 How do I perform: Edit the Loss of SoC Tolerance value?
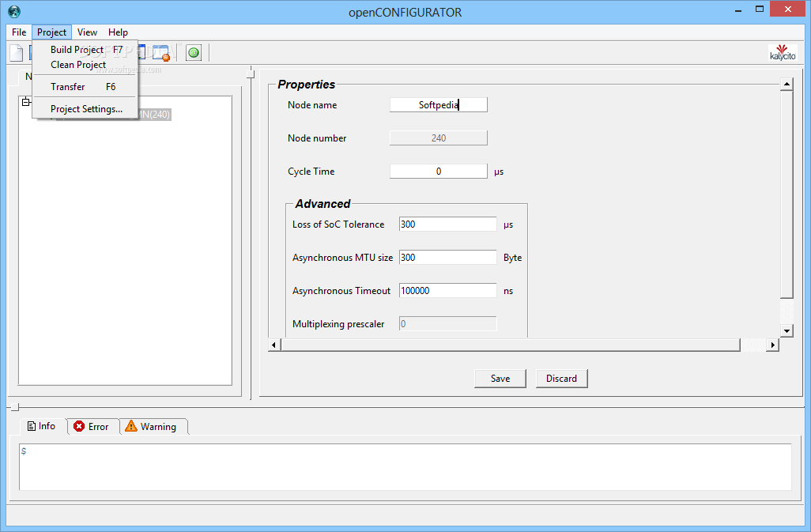pyautogui.click(x=447, y=224)
